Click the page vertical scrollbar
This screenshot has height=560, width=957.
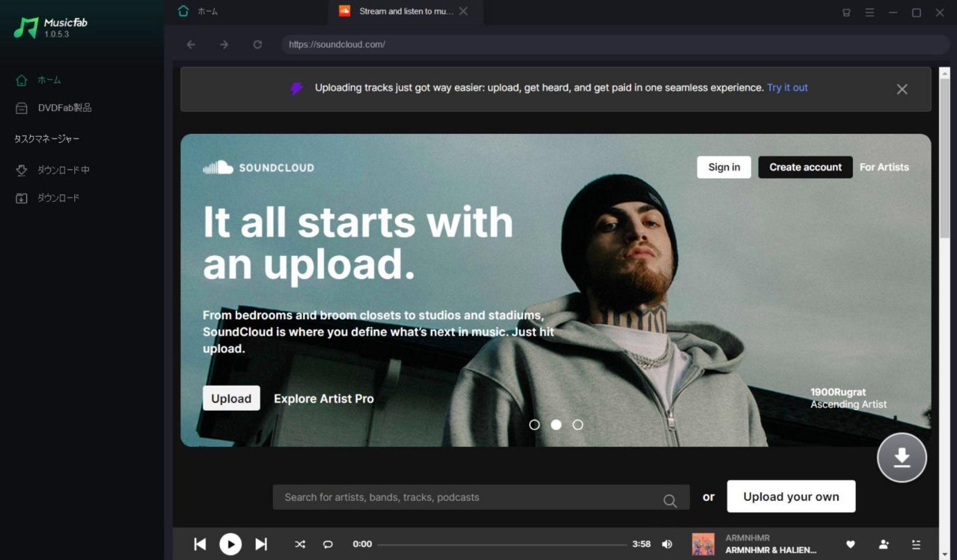pyautogui.click(x=944, y=158)
